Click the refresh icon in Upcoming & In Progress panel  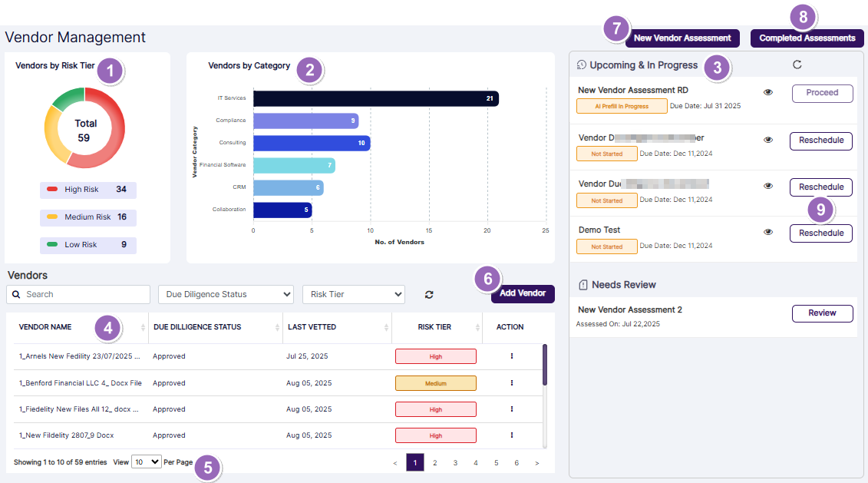(x=797, y=65)
